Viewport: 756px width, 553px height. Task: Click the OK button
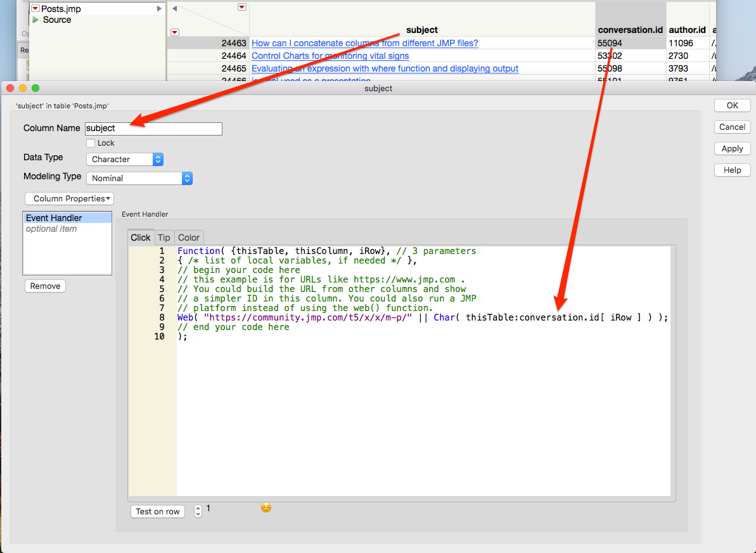(732, 105)
